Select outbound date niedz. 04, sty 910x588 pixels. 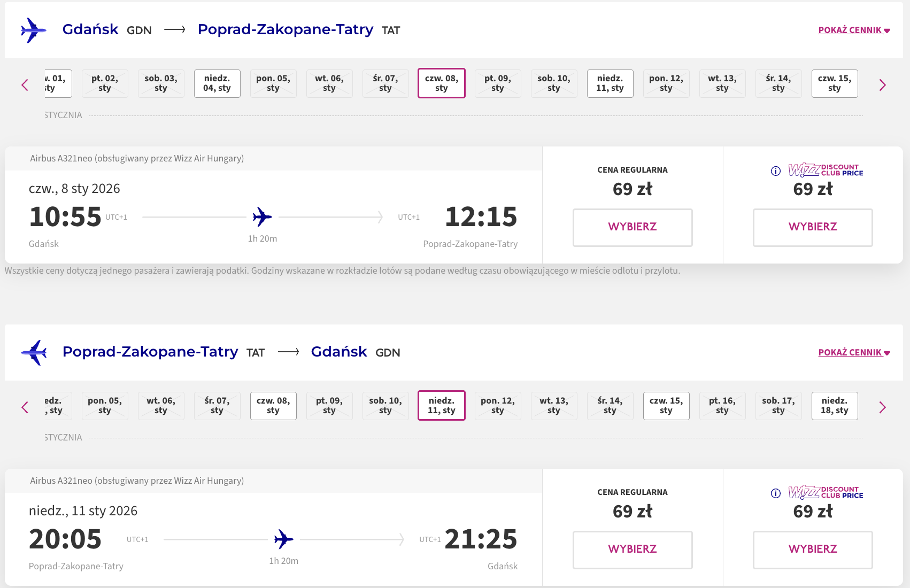(217, 83)
